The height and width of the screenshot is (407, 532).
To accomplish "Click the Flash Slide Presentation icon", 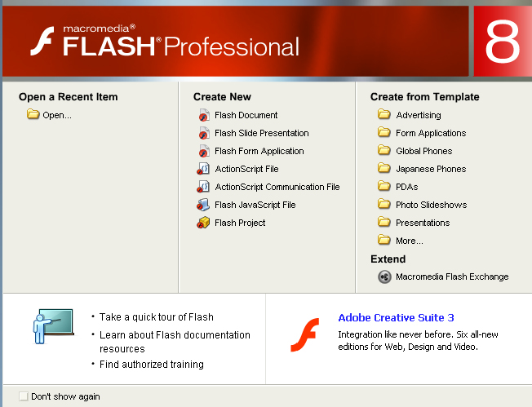I will pos(203,133).
